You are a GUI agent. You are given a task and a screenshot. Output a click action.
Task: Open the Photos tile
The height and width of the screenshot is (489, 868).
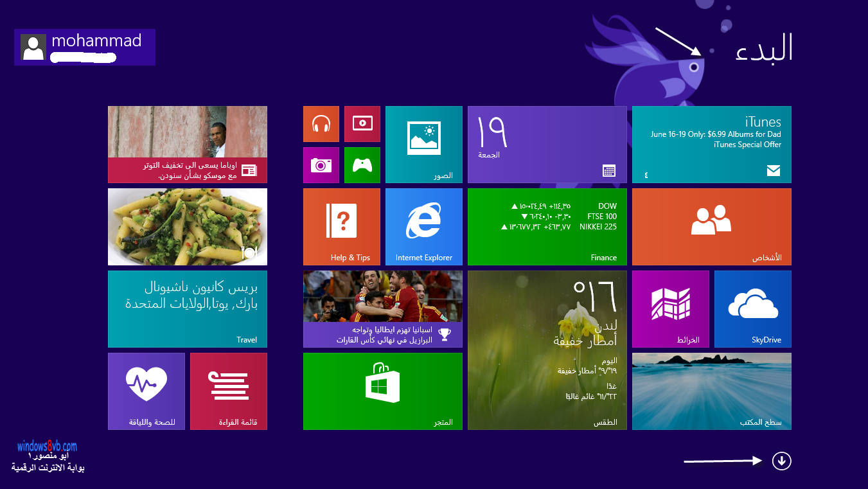pyautogui.click(x=423, y=145)
